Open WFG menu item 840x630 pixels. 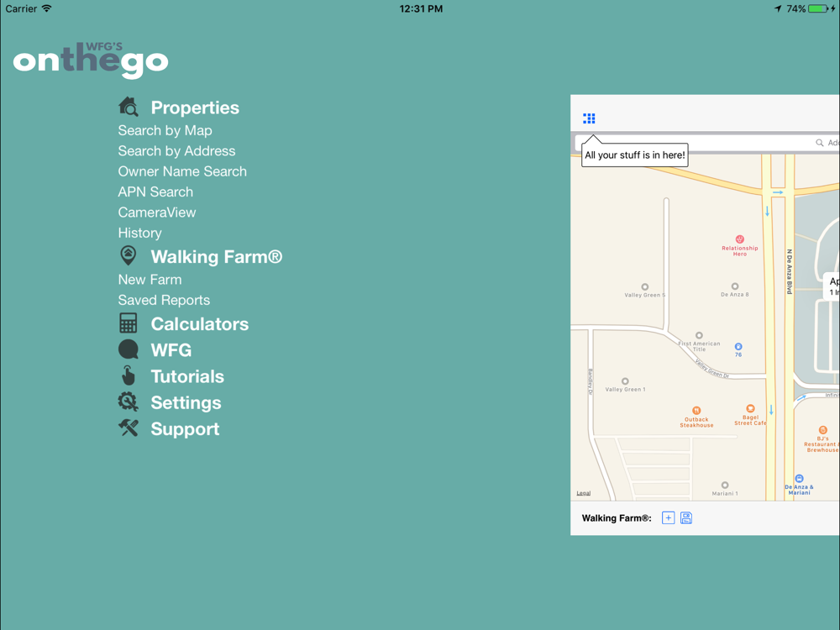(x=171, y=349)
